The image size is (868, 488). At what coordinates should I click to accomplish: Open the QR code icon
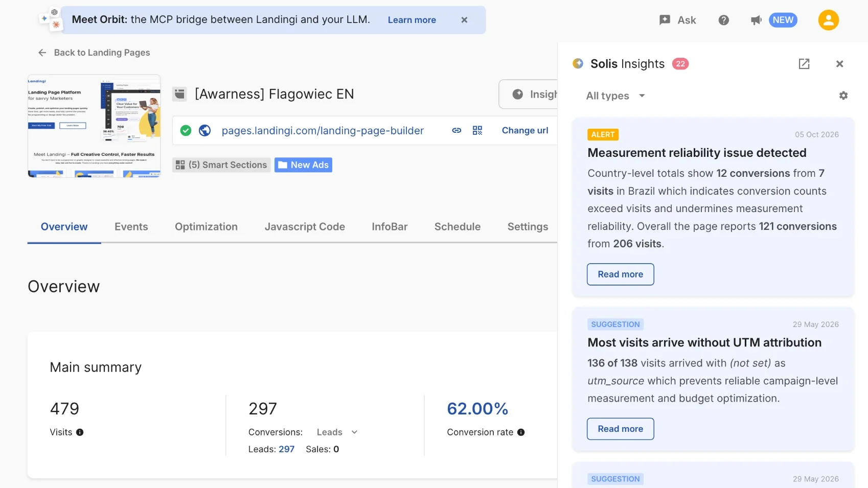tap(477, 130)
